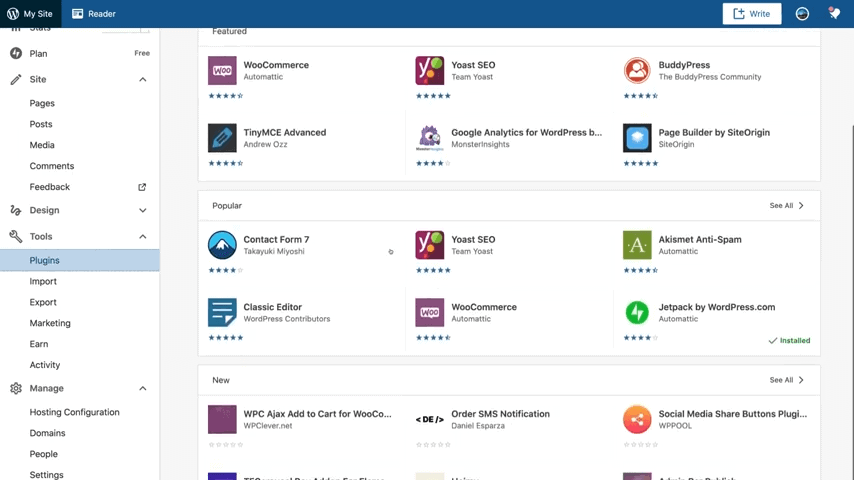Image resolution: width=854 pixels, height=480 pixels.
Task: Click the Site pencil icon in sidebar
Action: click(x=16, y=80)
